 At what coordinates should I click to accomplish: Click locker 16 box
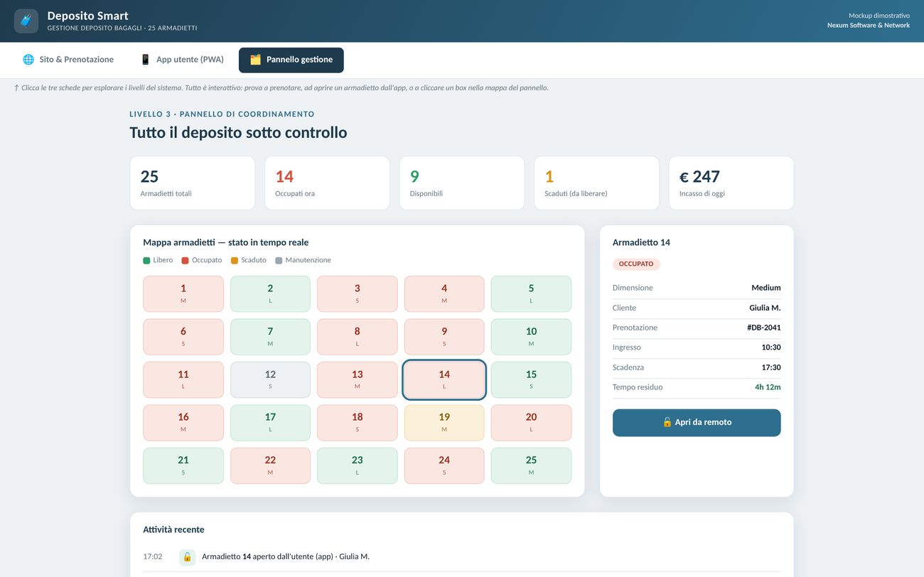coord(183,423)
